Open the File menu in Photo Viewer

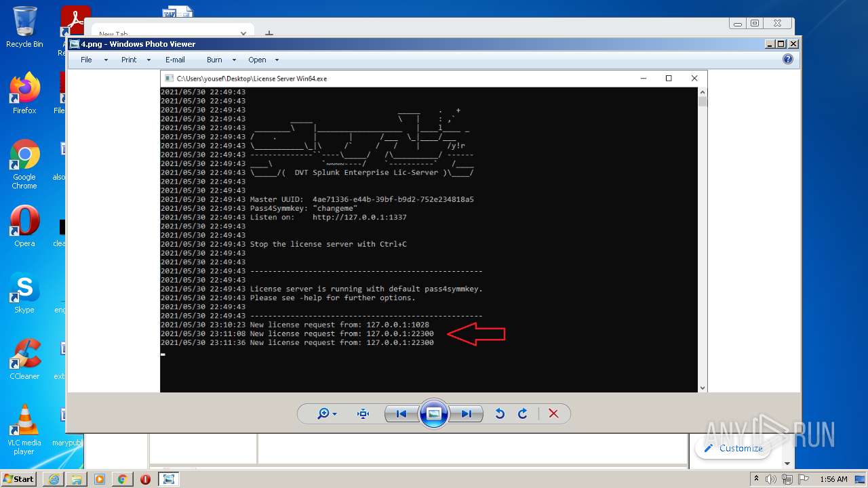[86, 60]
